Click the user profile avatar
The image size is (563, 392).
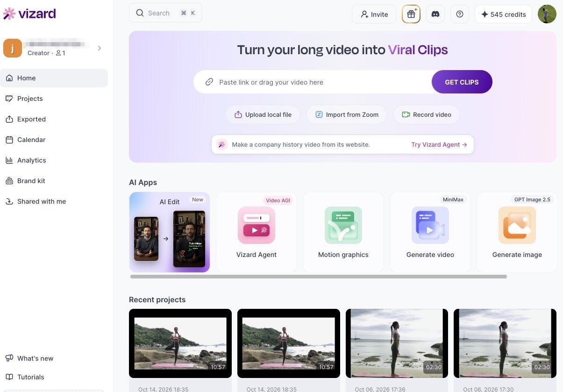click(547, 14)
